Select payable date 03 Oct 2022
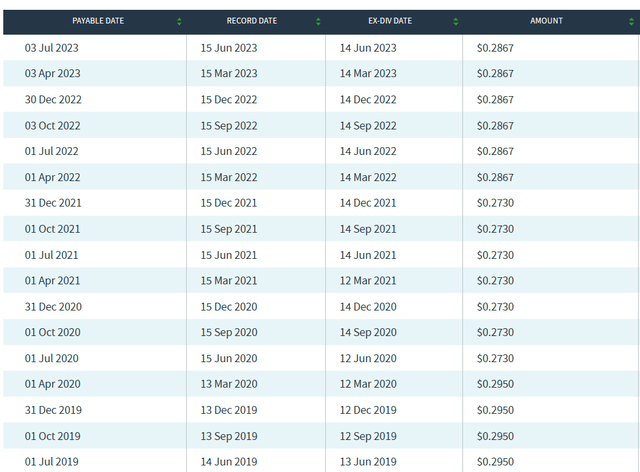This screenshot has width=640, height=472. [52, 125]
